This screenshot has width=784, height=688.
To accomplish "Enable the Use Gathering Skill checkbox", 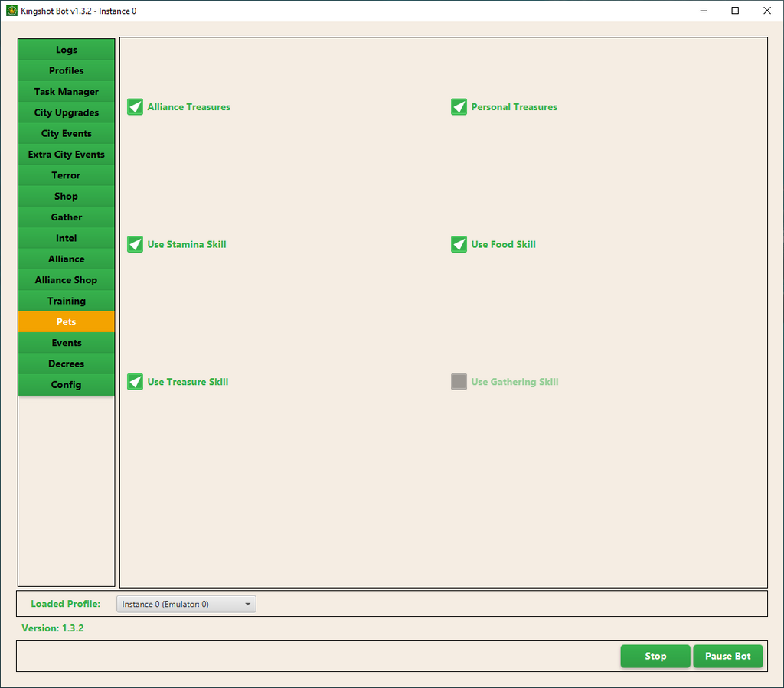I will pyautogui.click(x=459, y=382).
